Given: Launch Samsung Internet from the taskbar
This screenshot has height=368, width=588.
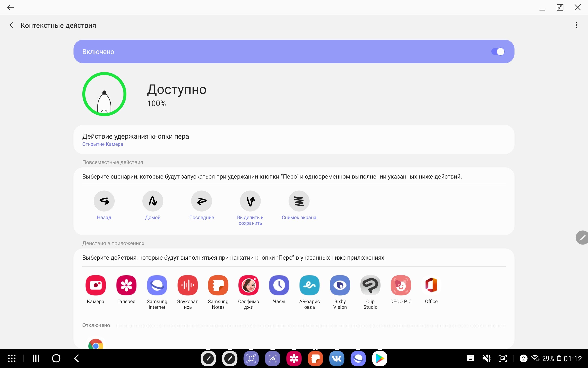Looking at the screenshot, I should tap(358, 358).
